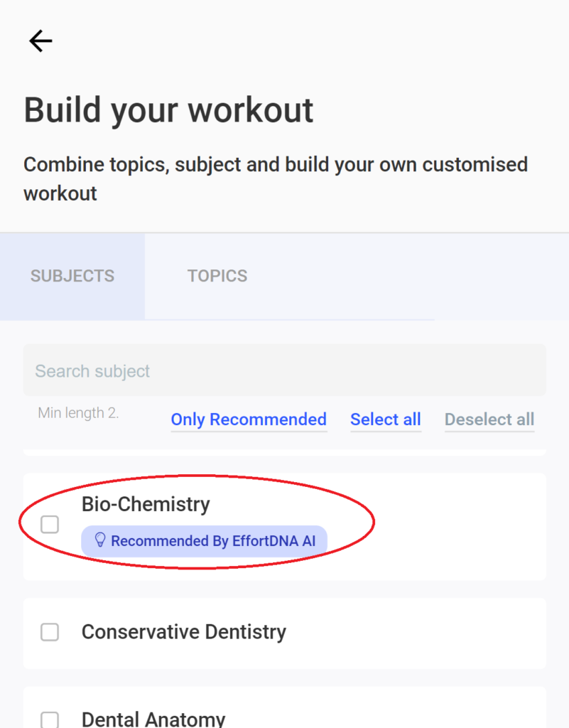The image size is (569, 728).
Task: Select the Bio-Chemistry subject label
Action: tap(146, 504)
